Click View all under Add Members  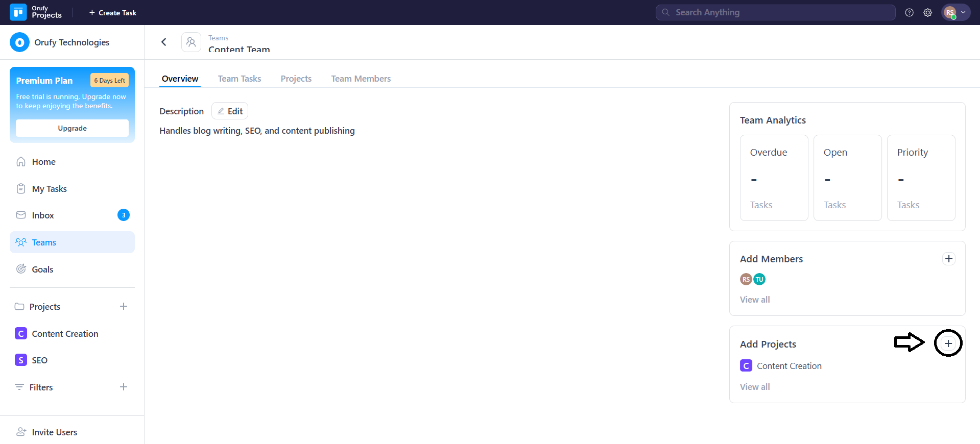point(754,300)
